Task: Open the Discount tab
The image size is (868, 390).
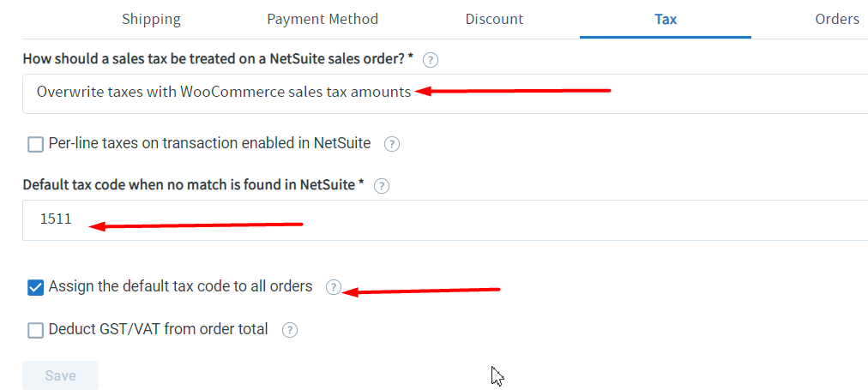Action: 494,20
